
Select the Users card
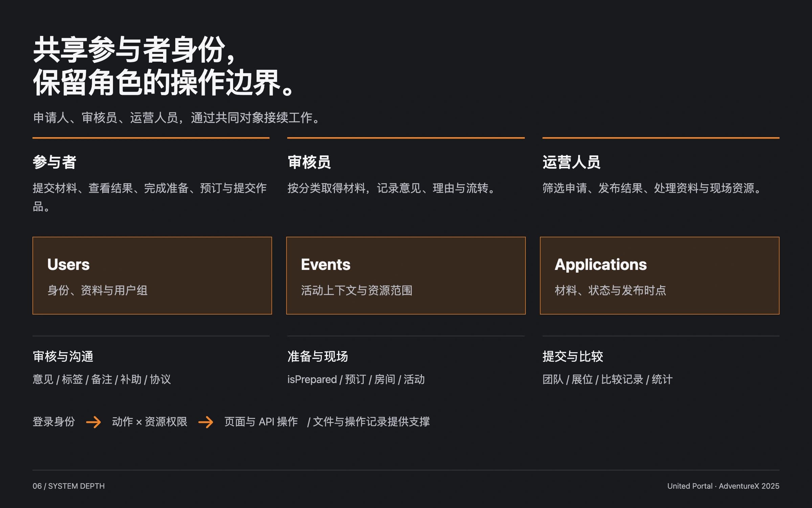pyautogui.click(x=152, y=275)
